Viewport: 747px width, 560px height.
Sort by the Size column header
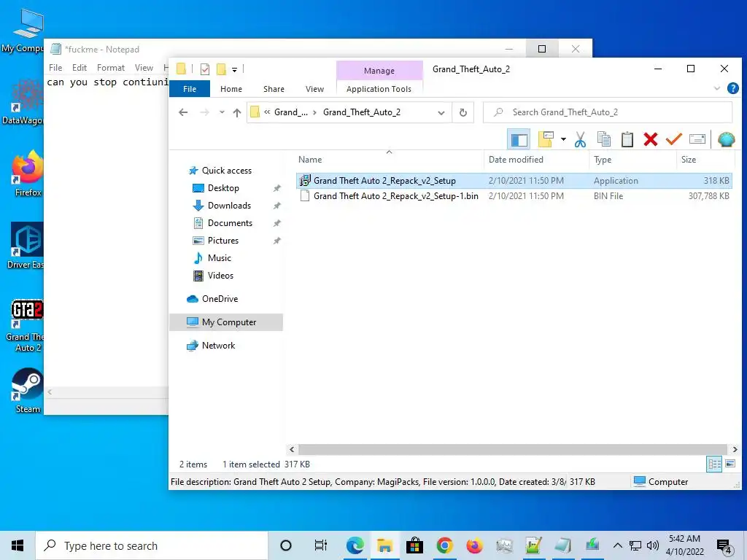pos(705,160)
